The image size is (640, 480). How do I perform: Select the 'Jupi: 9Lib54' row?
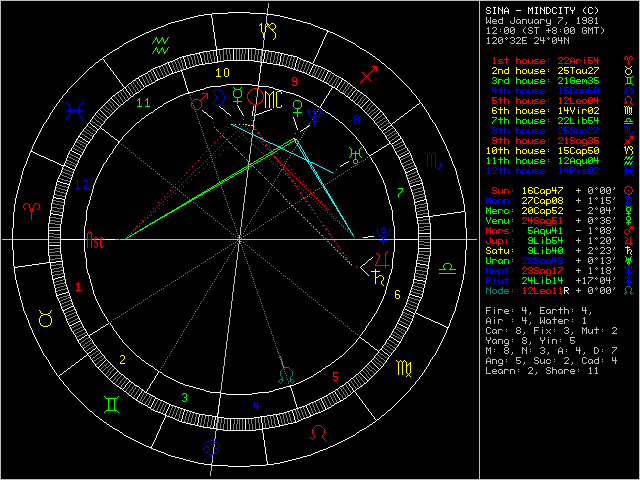[559, 241]
